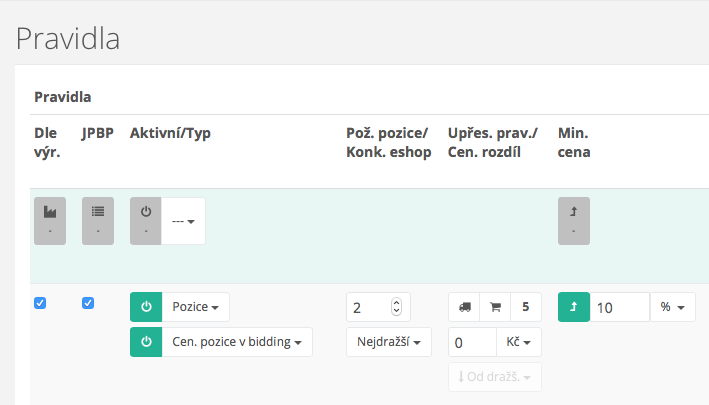Click the gray factory icon filter button
709x405 pixels.
[x=50, y=221]
